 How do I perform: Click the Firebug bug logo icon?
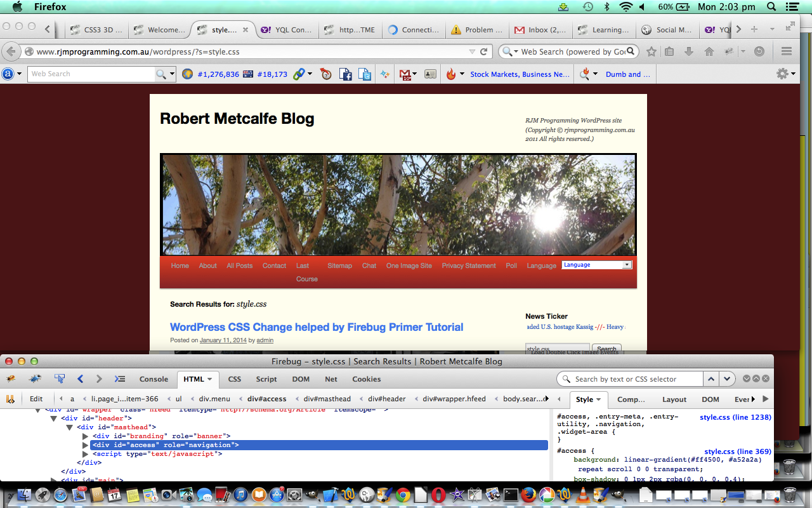pyautogui.click(x=11, y=379)
